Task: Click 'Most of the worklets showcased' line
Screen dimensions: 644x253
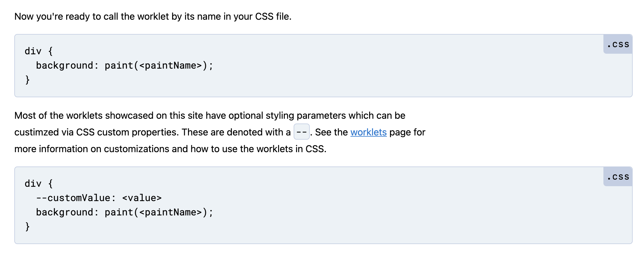Action: point(119,115)
